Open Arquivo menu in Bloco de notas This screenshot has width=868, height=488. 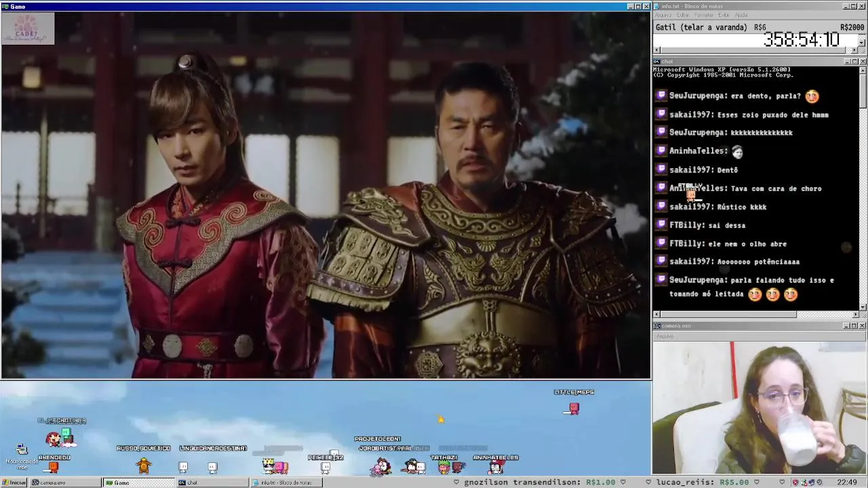663,15
